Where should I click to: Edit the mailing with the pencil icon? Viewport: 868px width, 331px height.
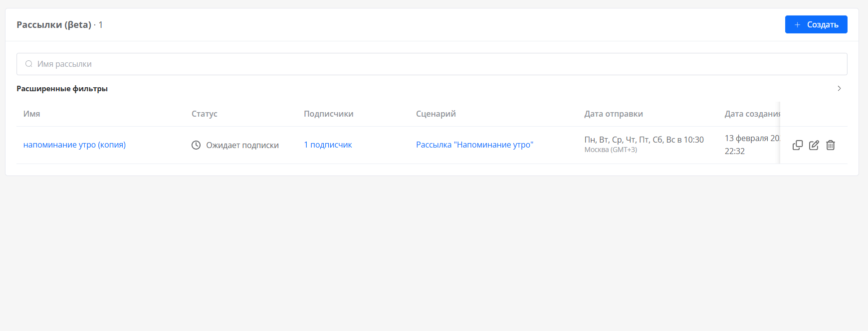click(814, 145)
